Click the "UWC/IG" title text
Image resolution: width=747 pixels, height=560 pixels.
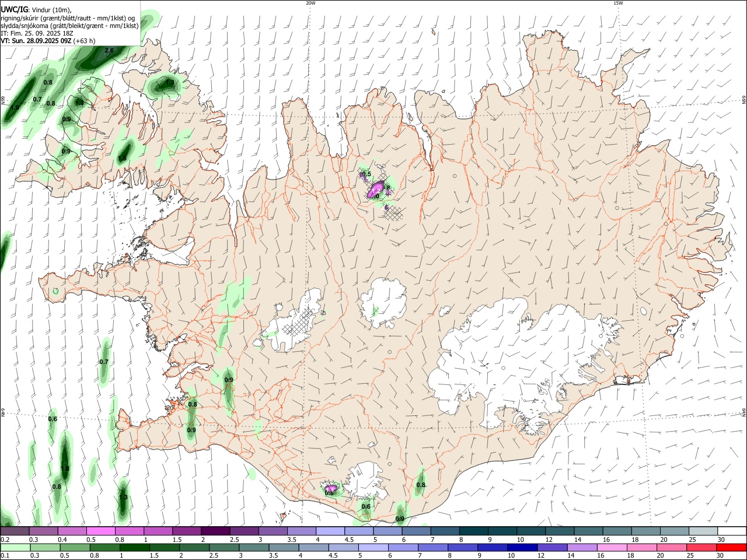click(14, 9)
